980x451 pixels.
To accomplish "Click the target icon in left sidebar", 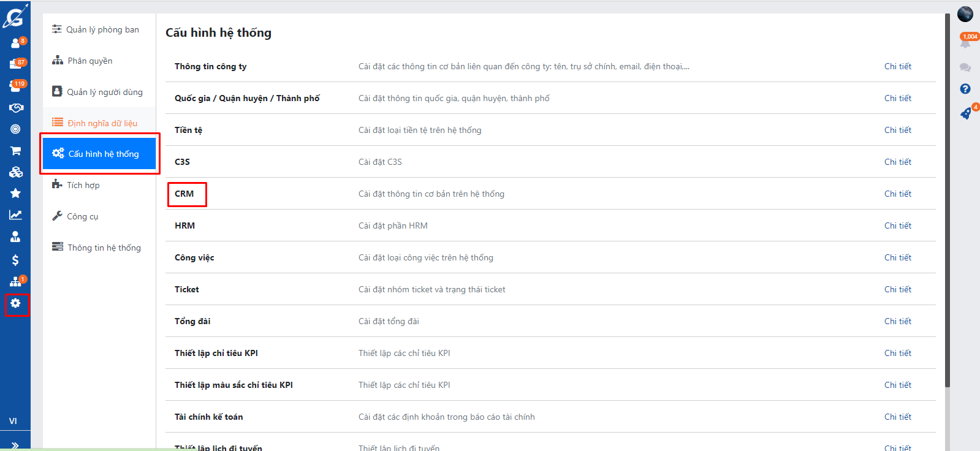I will tap(15, 129).
